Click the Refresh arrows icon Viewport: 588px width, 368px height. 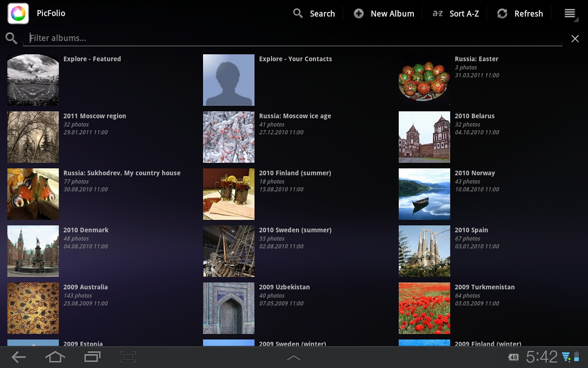(502, 14)
